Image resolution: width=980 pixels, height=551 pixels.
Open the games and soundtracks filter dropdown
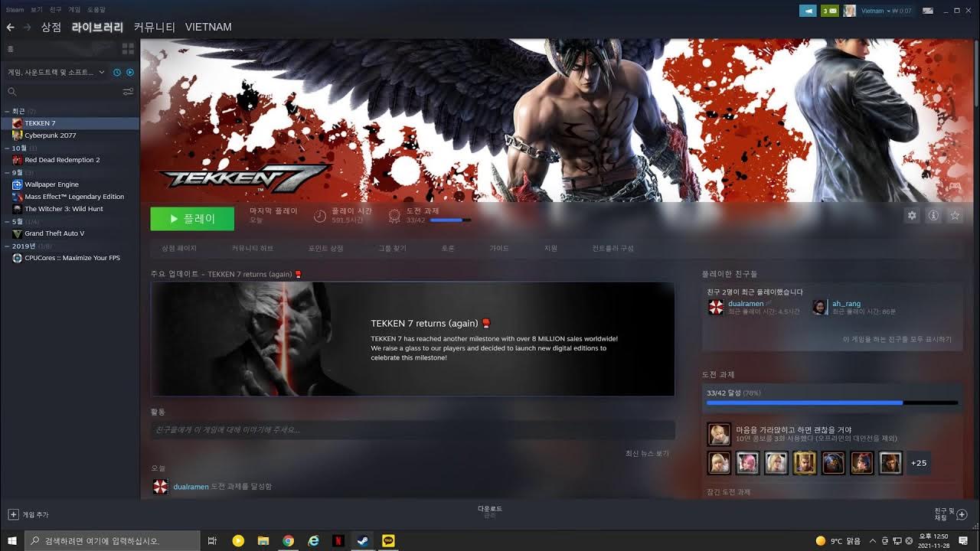pos(56,72)
